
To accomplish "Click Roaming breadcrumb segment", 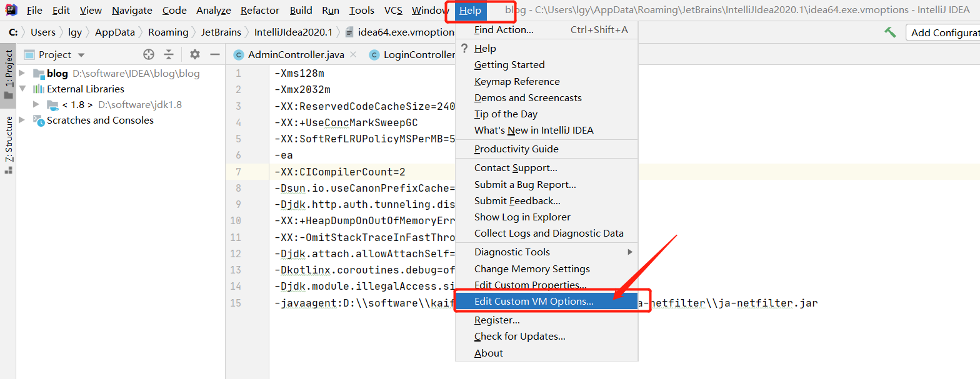I will [168, 32].
